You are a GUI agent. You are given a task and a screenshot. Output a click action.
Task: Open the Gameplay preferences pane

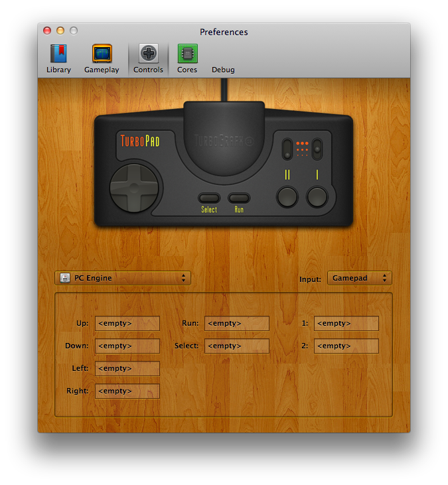point(102,59)
